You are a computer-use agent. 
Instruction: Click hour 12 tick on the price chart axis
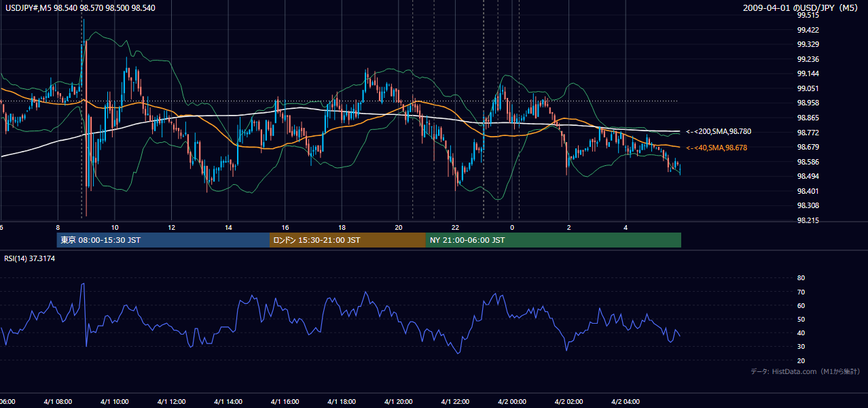(171, 227)
